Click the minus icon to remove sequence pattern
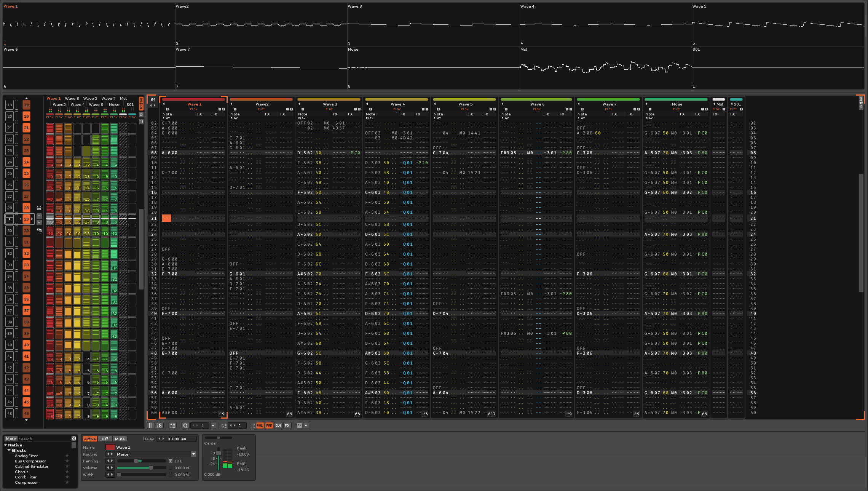This screenshot has width=868, height=491. tap(39, 216)
